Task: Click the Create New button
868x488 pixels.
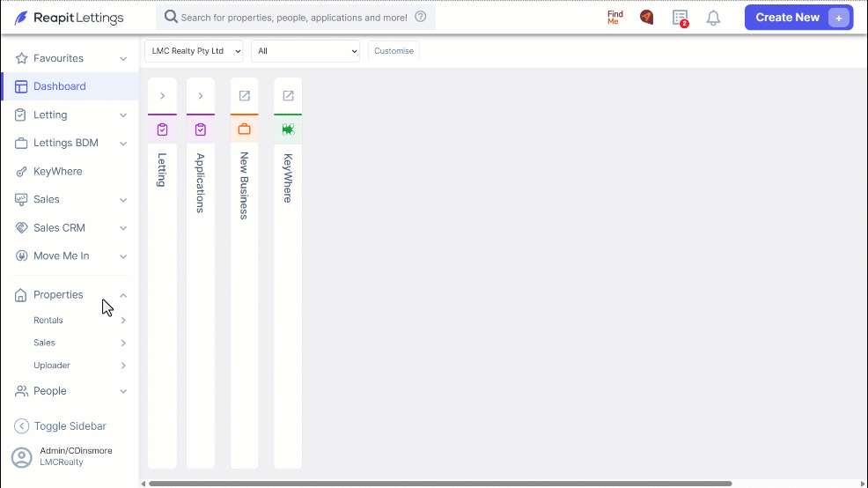Action: [x=798, y=18]
